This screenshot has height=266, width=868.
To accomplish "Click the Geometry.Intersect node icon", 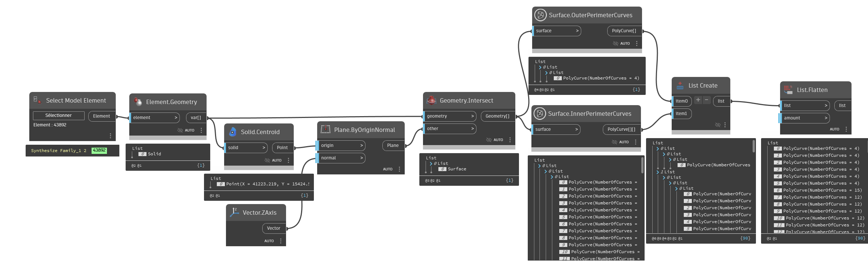I will (x=431, y=100).
